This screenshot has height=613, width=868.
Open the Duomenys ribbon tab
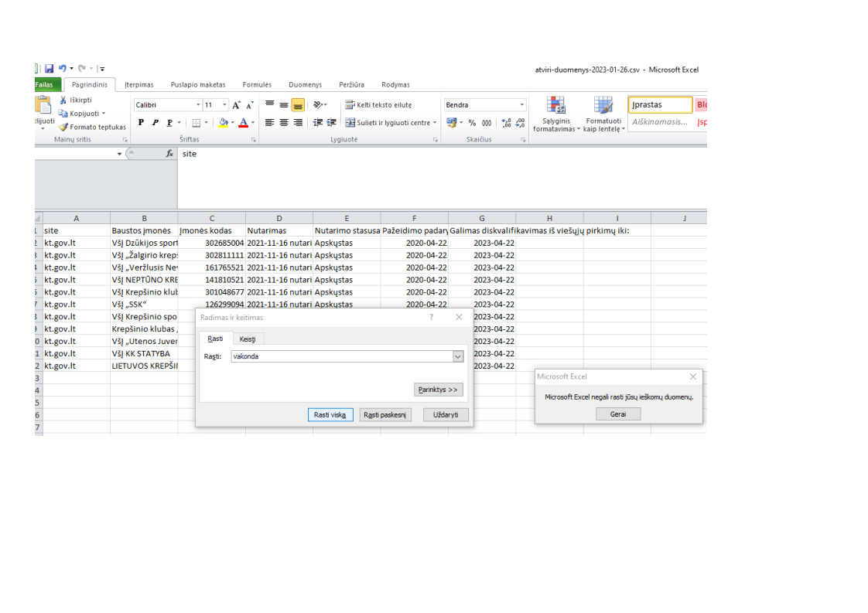pos(305,85)
